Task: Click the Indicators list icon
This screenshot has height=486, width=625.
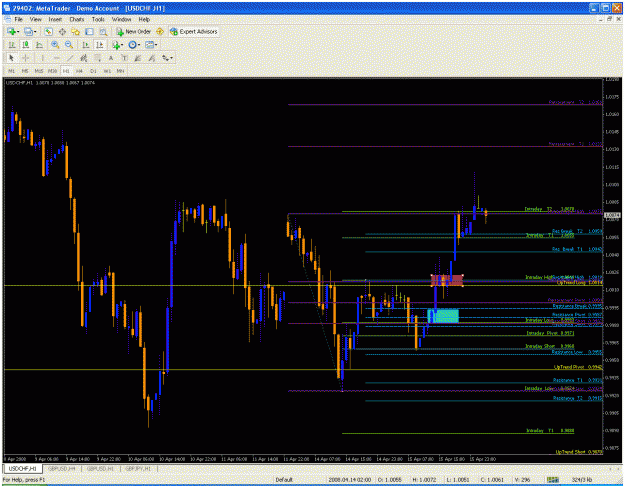Action: tap(116, 45)
